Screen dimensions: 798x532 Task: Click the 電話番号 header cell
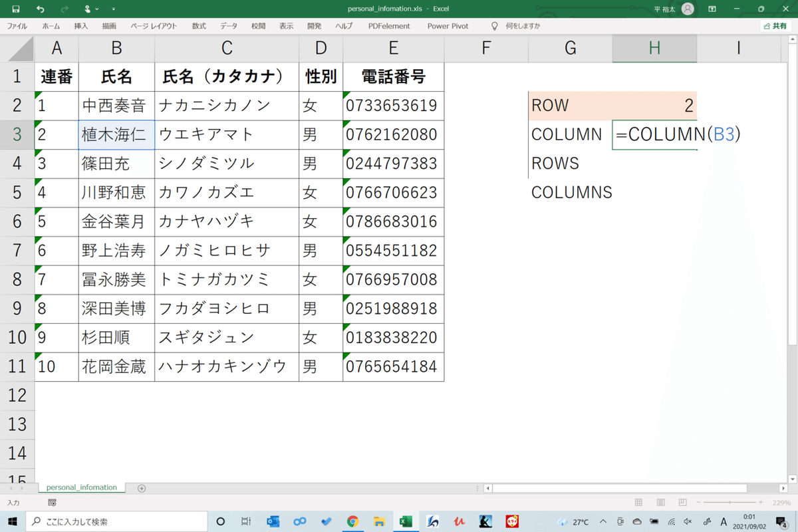[393, 76]
